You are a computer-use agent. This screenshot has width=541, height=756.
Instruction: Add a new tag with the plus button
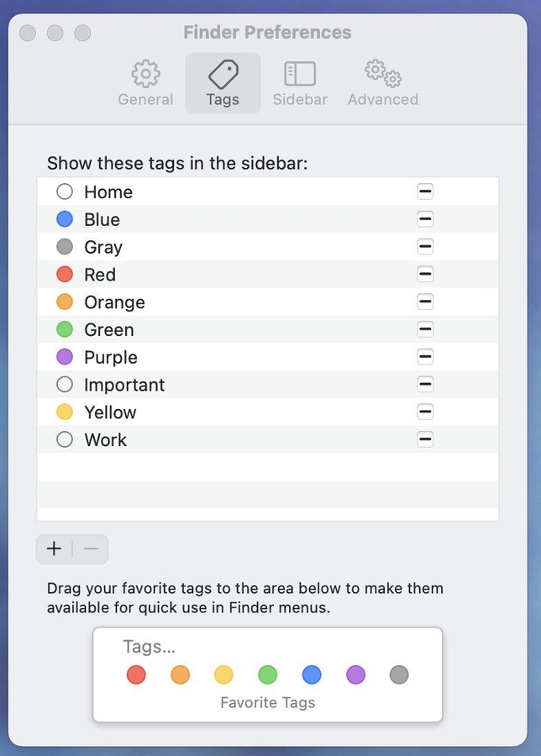[x=54, y=549]
